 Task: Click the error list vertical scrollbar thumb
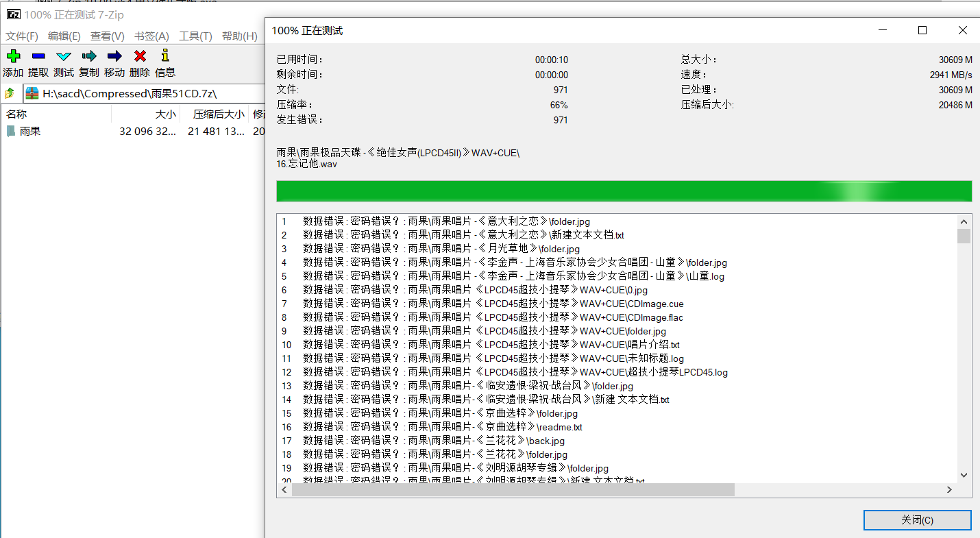click(x=964, y=236)
